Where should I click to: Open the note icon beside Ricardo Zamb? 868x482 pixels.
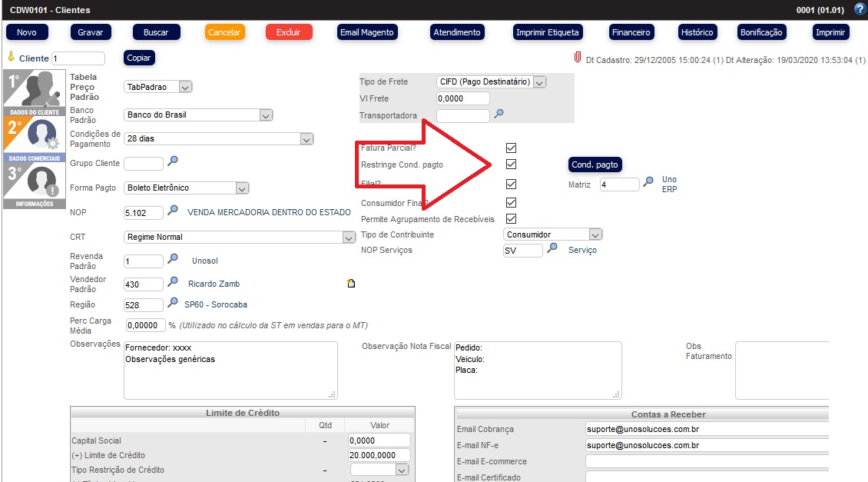[352, 284]
